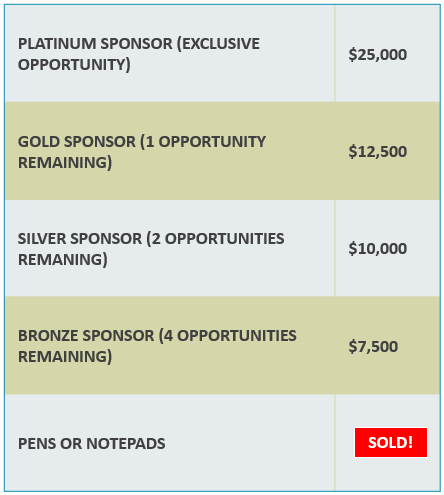This screenshot has width=444, height=495.
Task: Select the Gold Sponsor row text
Action: [142, 152]
